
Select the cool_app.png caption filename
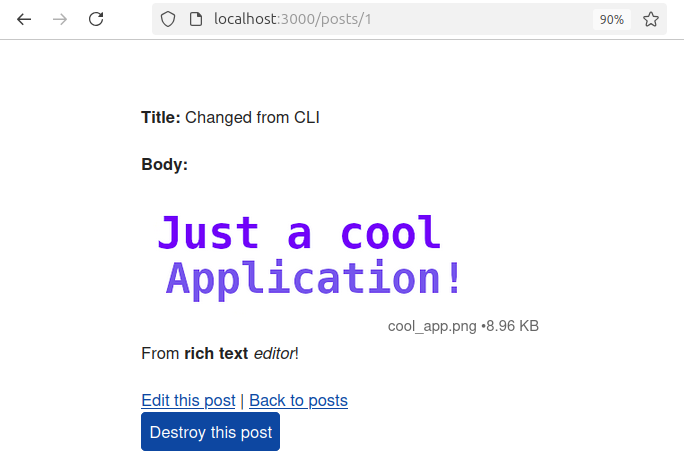tap(432, 326)
